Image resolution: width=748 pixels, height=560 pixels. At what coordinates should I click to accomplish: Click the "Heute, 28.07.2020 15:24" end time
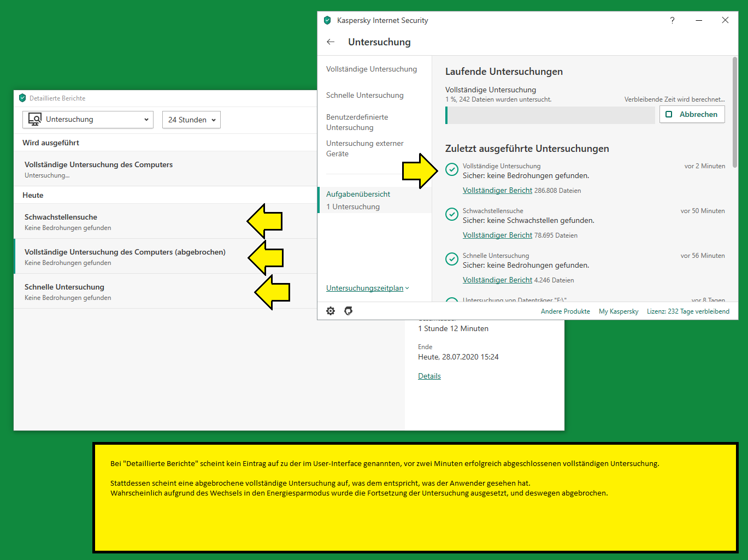[458, 357]
